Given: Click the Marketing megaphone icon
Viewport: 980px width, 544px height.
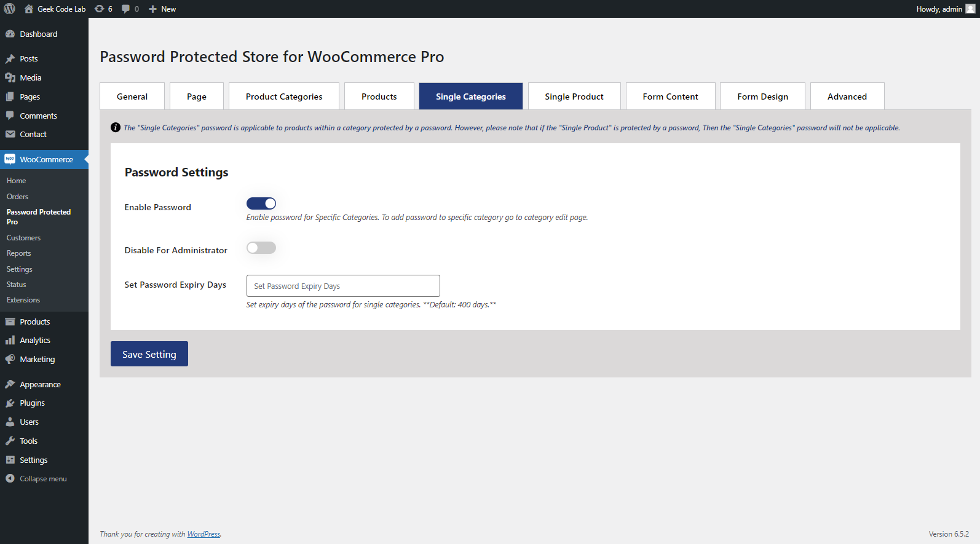Looking at the screenshot, I should point(10,359).
